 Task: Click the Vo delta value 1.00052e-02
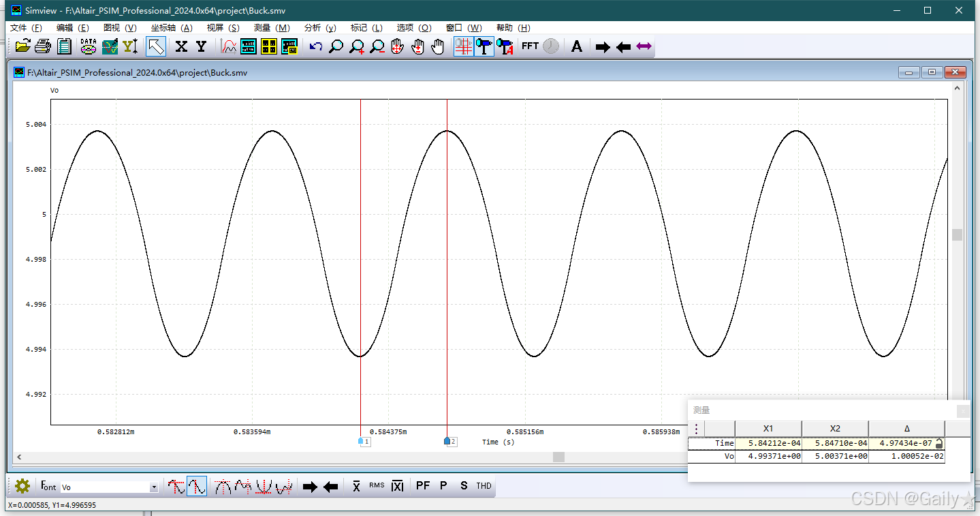(906, 457)
